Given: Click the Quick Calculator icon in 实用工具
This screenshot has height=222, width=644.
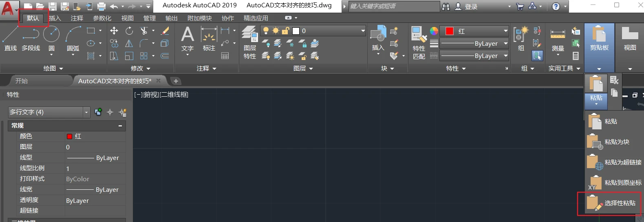Looking at the screenshot, I should (x=576, y=56).
